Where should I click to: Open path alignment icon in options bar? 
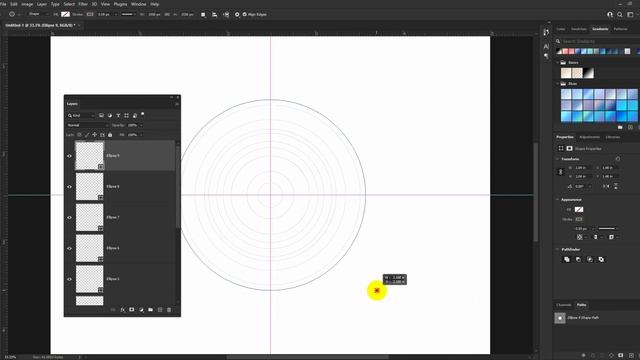click(215, 14)
